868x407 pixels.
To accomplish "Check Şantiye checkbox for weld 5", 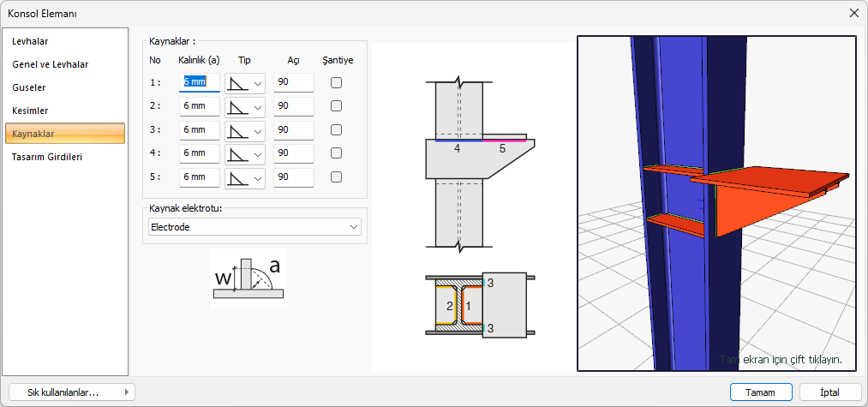I will [x=337, y=177].
